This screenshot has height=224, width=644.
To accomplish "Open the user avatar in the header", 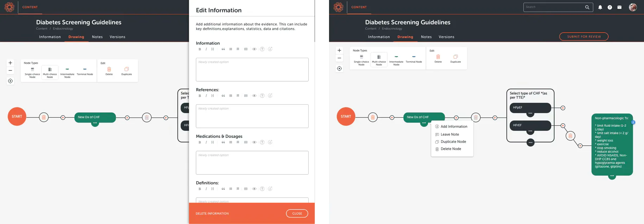I will [633, 7].
